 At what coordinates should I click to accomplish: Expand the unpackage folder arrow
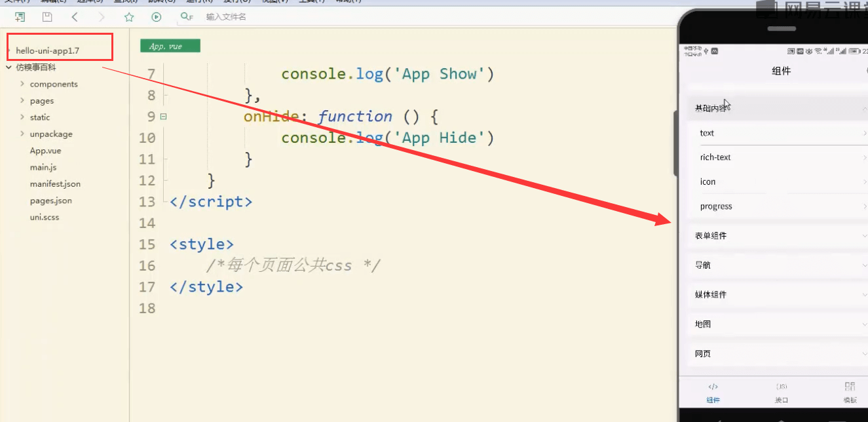(22, 134)
